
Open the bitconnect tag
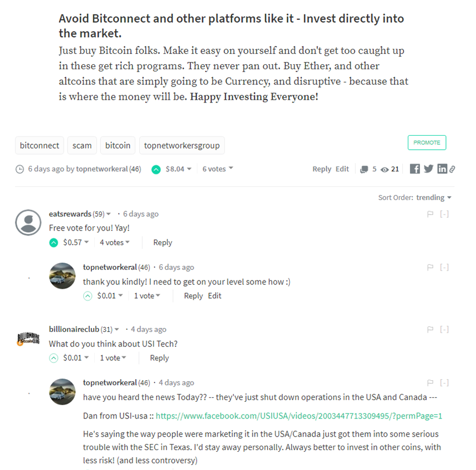point(39,145)
